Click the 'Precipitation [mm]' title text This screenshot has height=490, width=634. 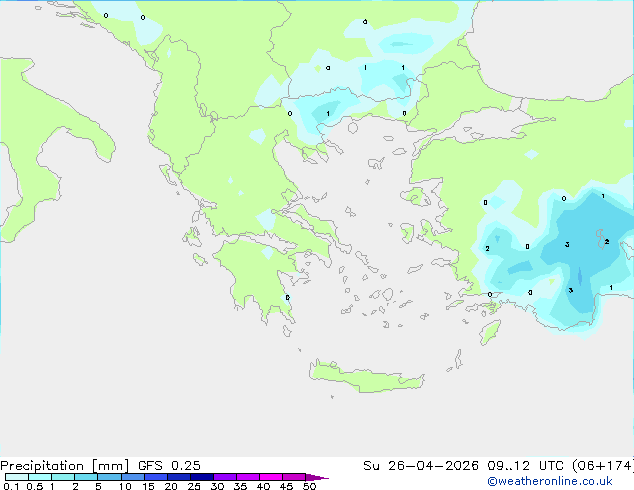coord(64,466)
